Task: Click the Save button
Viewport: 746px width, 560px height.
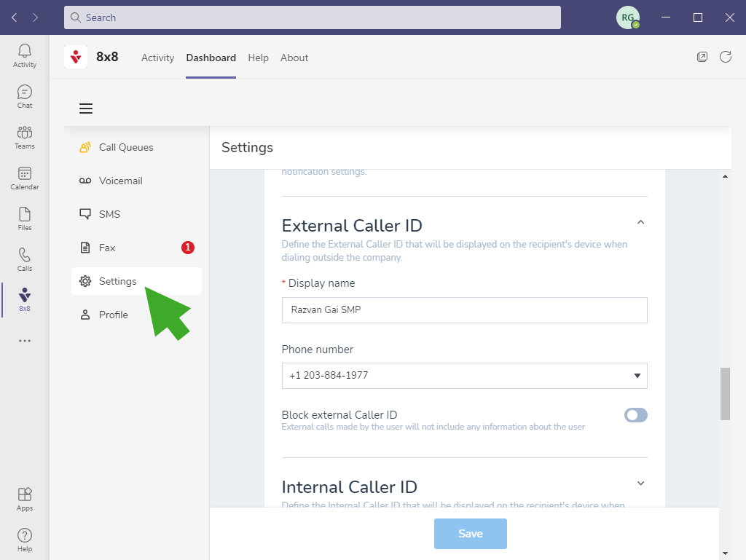Action: (x=470, y=534)
